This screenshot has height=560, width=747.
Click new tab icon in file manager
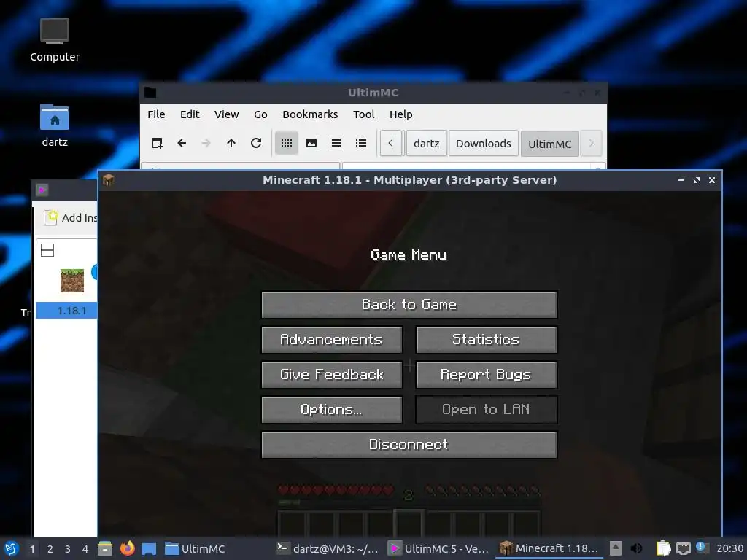(x=157, y=143)
